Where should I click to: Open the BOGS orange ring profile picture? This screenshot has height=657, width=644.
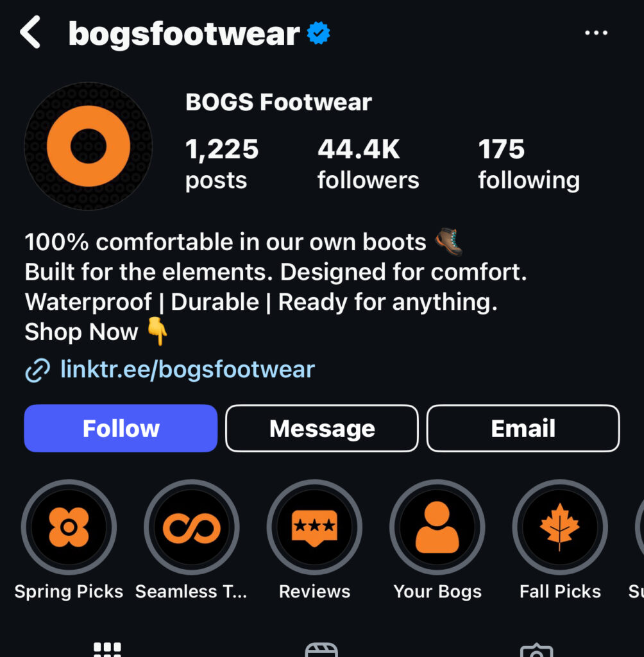click(88, 146)
